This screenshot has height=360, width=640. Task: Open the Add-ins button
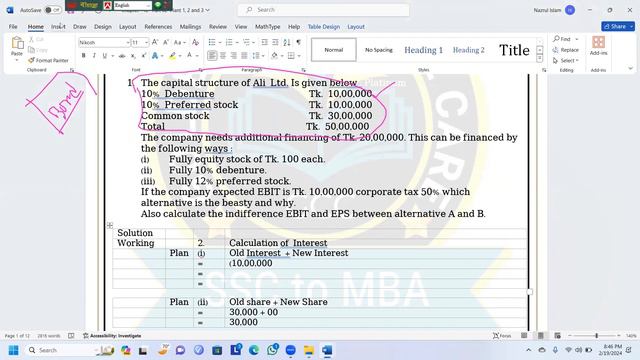pos(598,45)
